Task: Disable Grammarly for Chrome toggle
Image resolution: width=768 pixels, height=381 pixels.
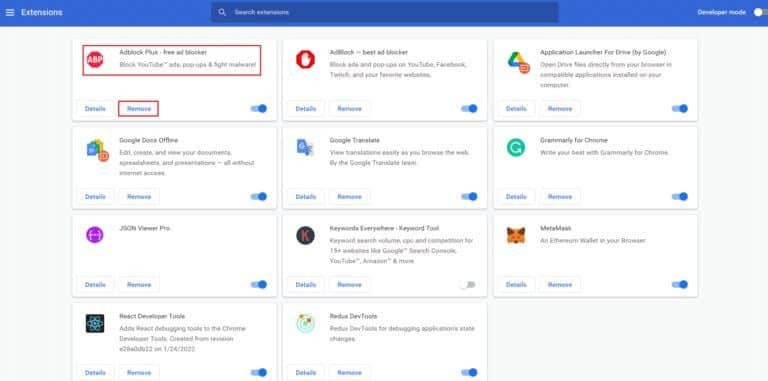Action: [x=679, y=196]
